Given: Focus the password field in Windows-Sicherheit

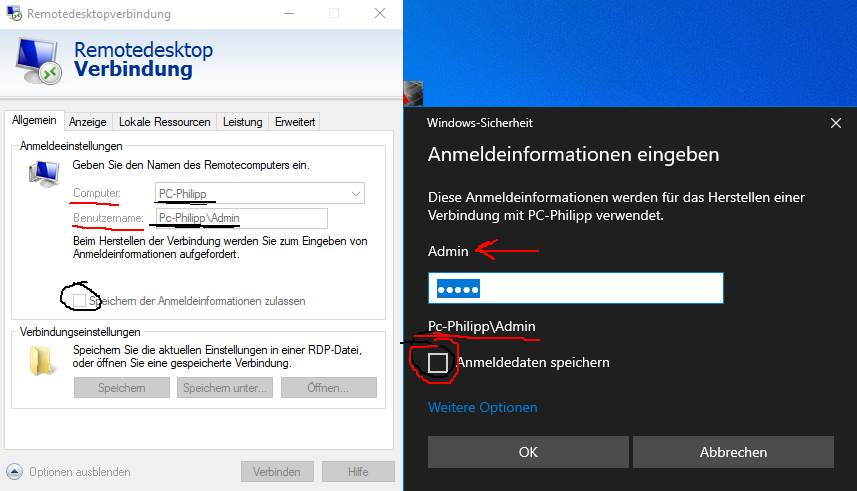Looking at the screenshot, I should tap(576, 288).
